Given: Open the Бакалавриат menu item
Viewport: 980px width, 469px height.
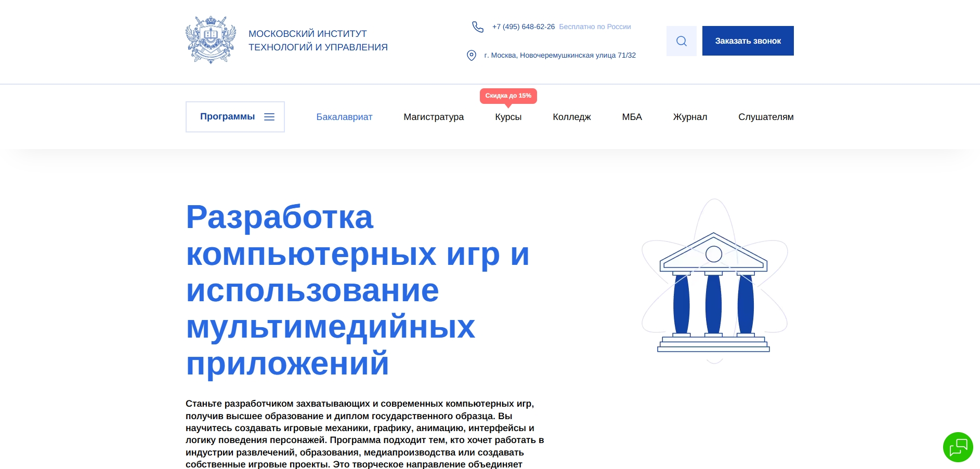Looking at the screenshot, I should coord(344,117).
